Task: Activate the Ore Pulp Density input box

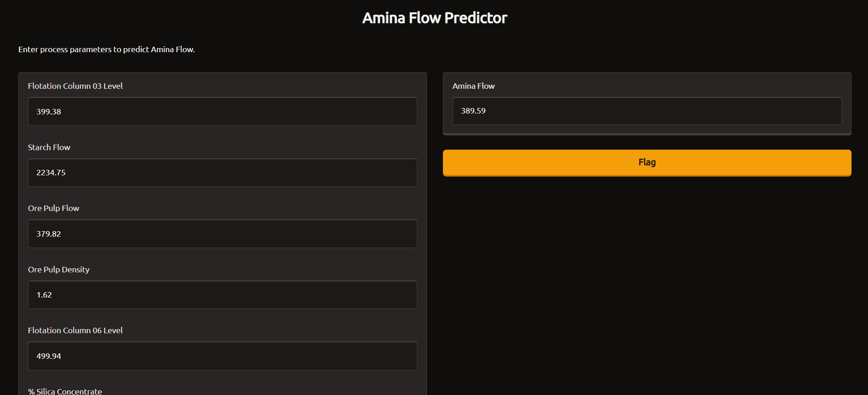Action: (222, 295)
